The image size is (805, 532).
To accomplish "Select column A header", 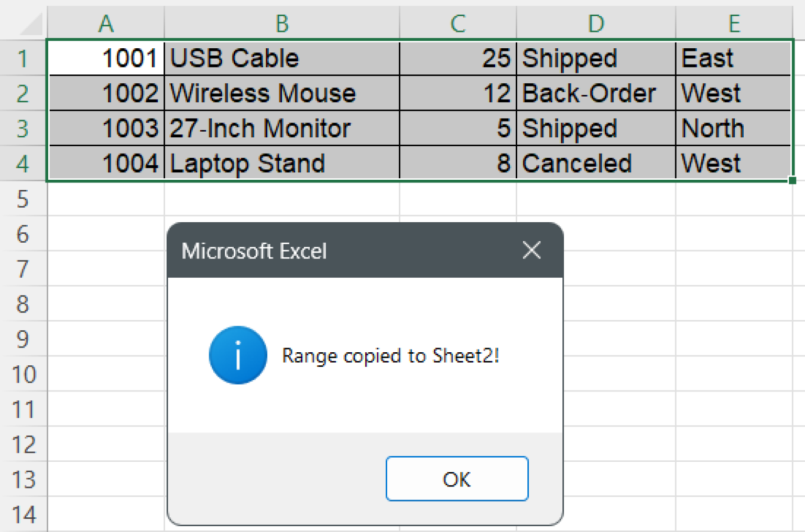I will [106, 24].
